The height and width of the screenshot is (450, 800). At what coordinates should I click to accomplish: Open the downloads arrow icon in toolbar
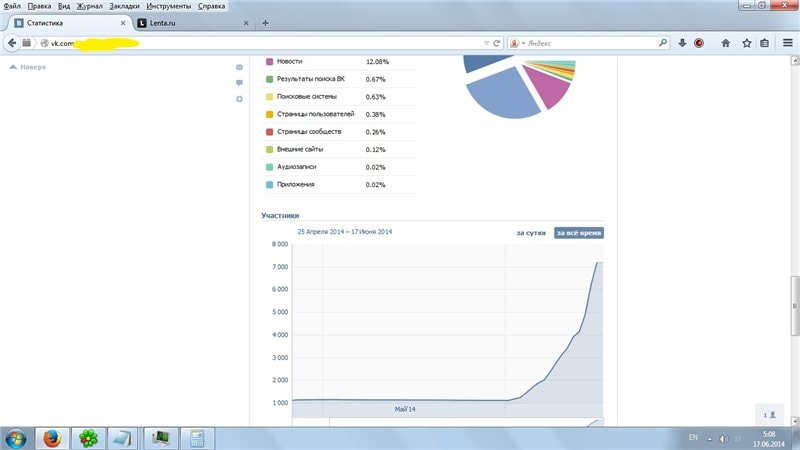(682, 43)
